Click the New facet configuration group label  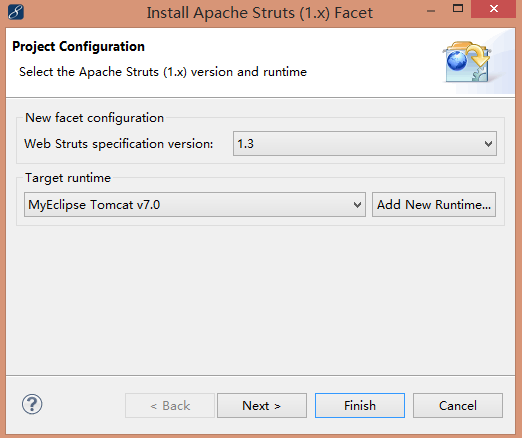coord(95,118)
